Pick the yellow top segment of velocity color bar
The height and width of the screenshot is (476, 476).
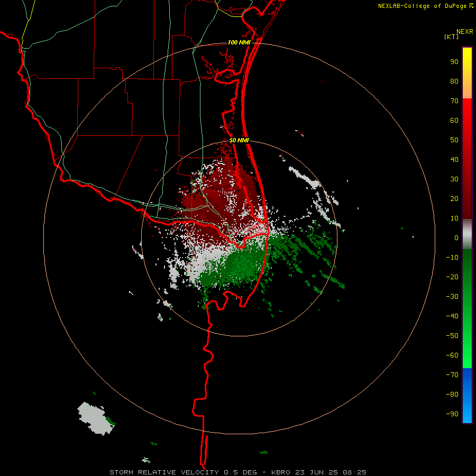[467, 73]
